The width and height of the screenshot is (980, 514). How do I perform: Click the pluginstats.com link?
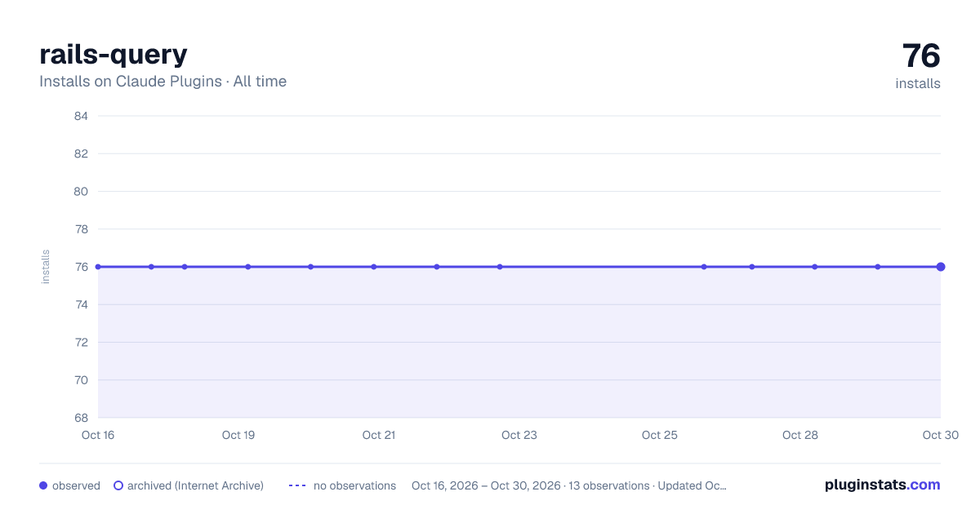[x=882, y=485]
